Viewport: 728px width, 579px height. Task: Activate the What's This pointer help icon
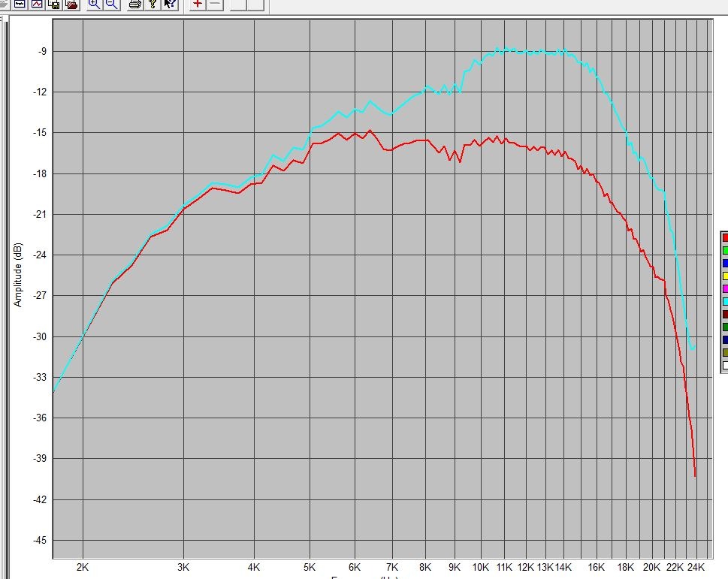(x=171, y=4)
